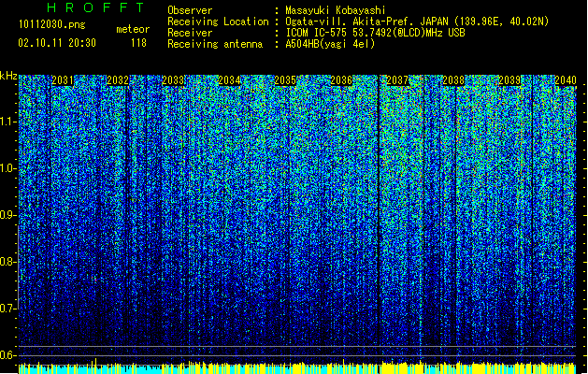The width and height of the screenshot is (588, 374).
Task: Click the 2032 time marker
Action: coord(118,80)
